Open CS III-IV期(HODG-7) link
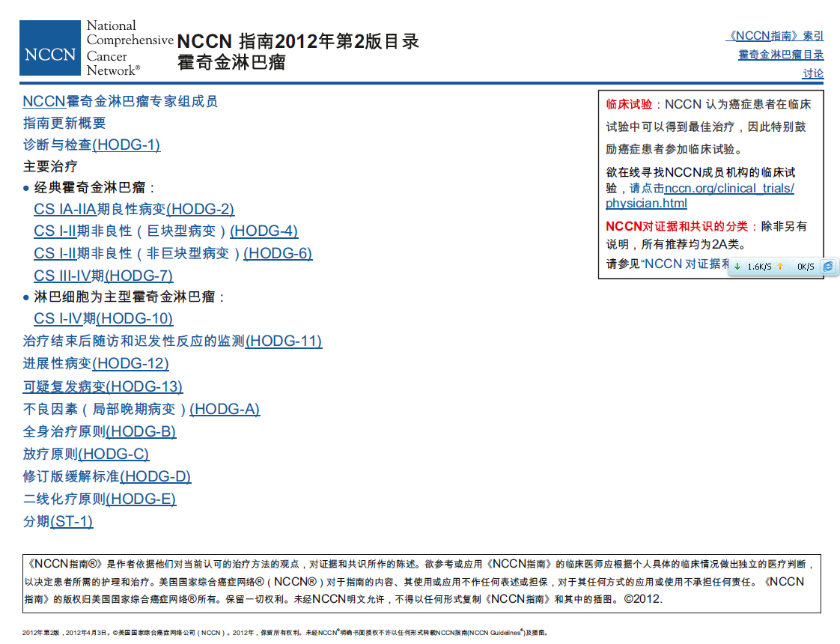The height and width of the screenshot is (644, 840). click(103, 276)
